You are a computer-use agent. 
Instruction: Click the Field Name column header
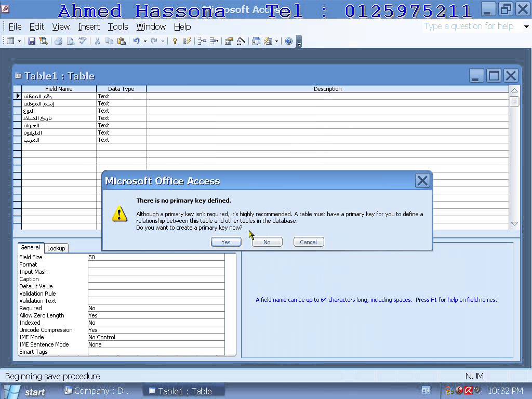click(59, 89)
